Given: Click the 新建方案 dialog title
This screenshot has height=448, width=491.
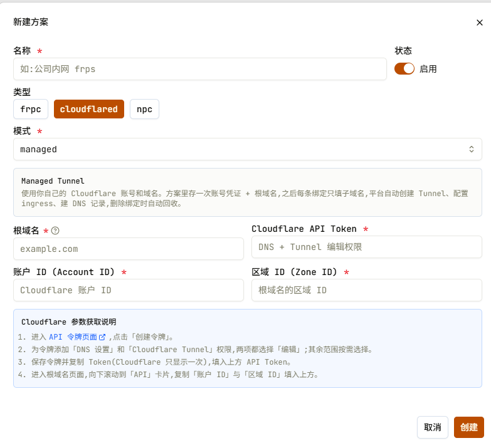Looking at the screenshot, I should pyautogui.click(x=31, y=22).
